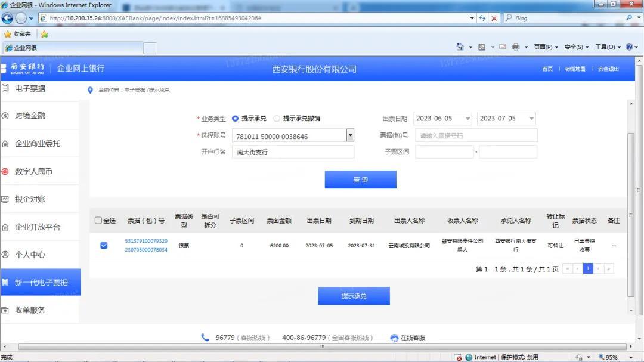The width and height of the screenshot is (644, 362).
Task: Click the 开户行名 field showing 南大街支行
Action: 293,152
